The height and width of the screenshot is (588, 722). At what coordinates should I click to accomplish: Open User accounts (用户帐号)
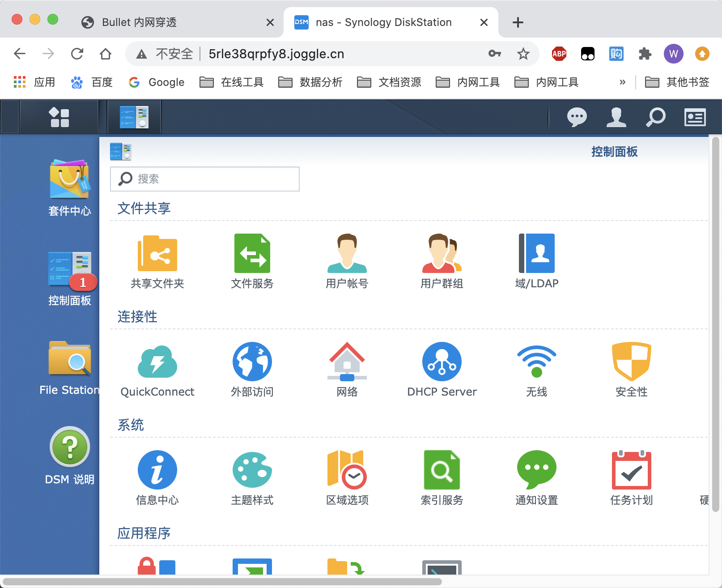[x=347, y=261]
